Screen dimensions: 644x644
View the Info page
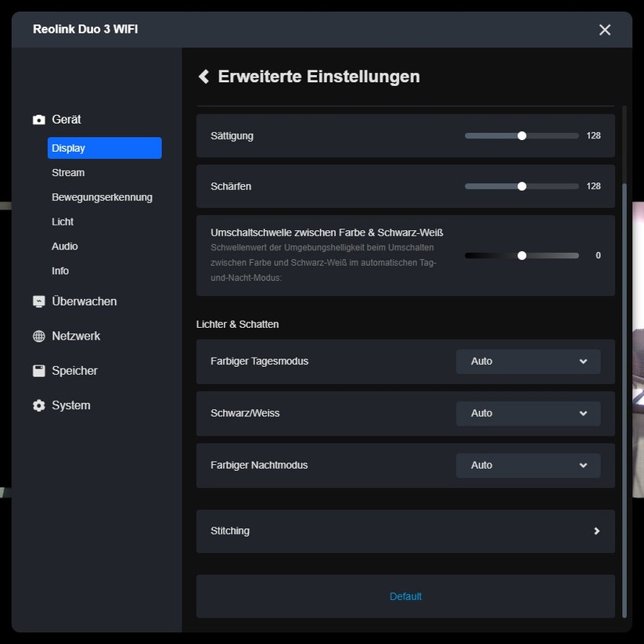(60, 271)
